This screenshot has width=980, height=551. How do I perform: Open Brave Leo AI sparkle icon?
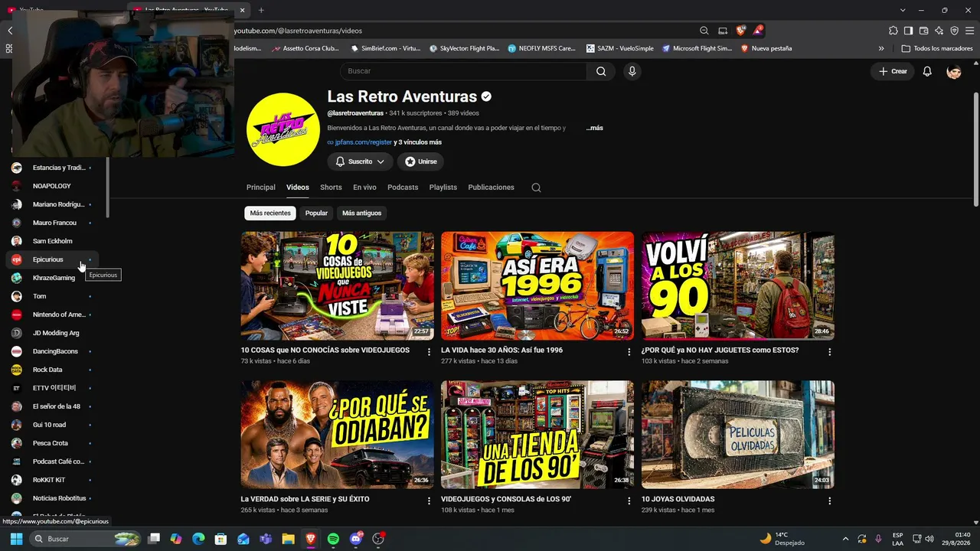point(939,31)
